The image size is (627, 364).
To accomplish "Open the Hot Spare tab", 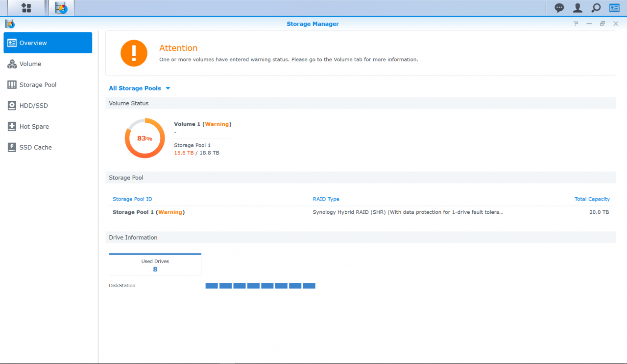I will coord(48,126).
